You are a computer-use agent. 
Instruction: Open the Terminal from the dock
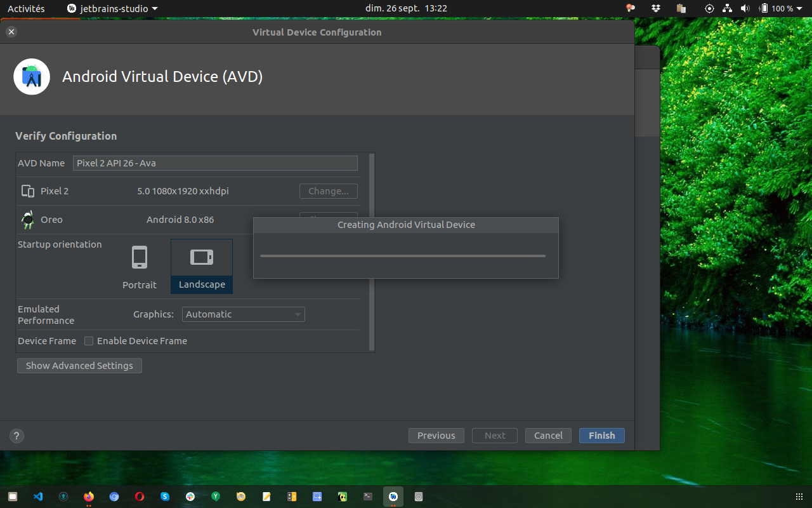pyautogui.click(x=368, y=497)
